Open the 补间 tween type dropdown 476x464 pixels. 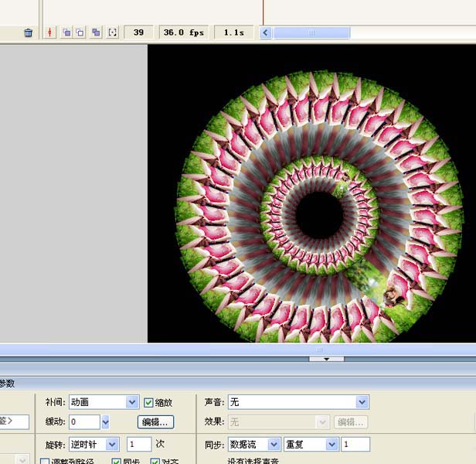click(132, 402)
